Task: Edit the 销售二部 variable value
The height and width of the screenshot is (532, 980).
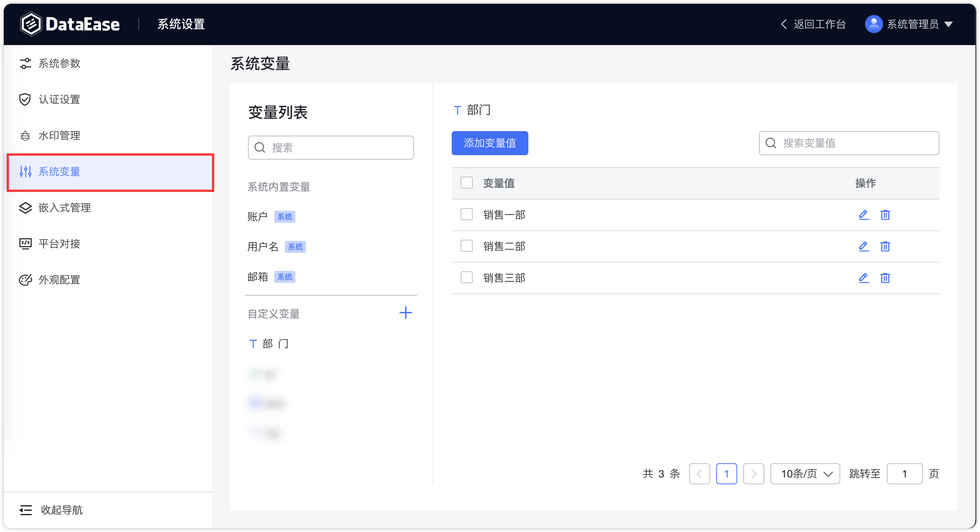Action: tap(864, 246)
